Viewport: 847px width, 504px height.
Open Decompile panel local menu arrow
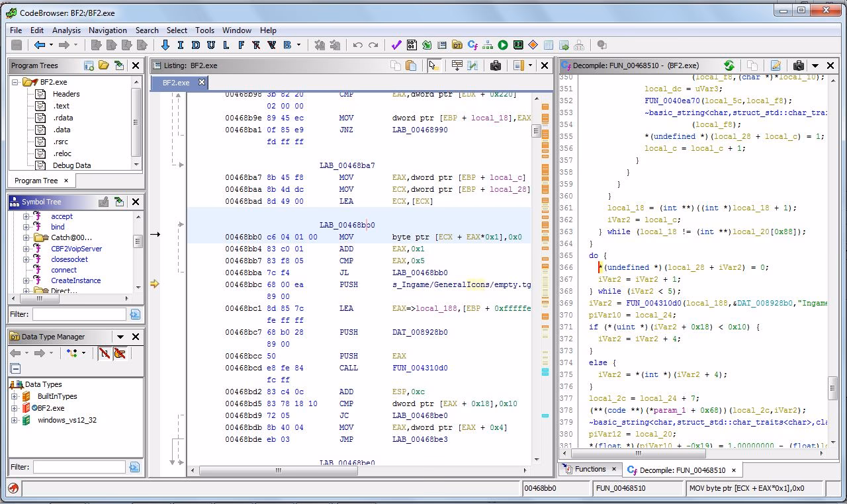(x=815, y=65)
